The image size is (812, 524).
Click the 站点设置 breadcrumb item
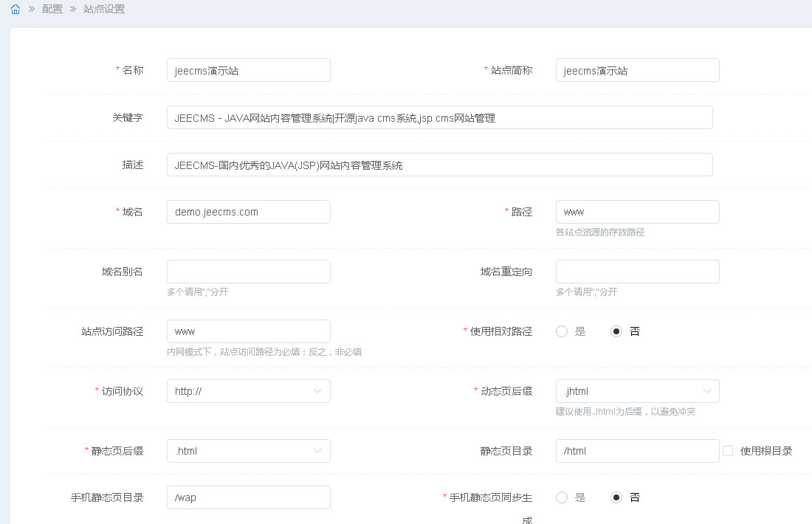pyautogui.click(x=104, y=9)
